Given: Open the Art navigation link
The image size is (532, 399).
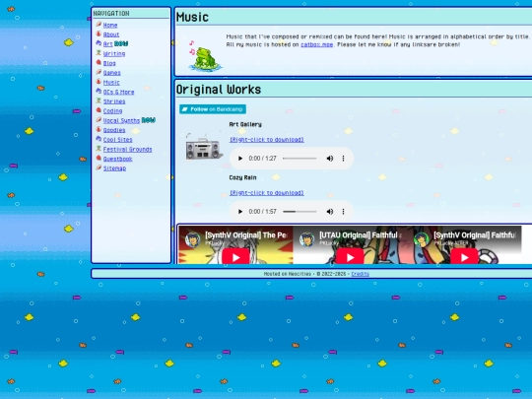Looking at the screenshot, I should (x=107, y=44).
